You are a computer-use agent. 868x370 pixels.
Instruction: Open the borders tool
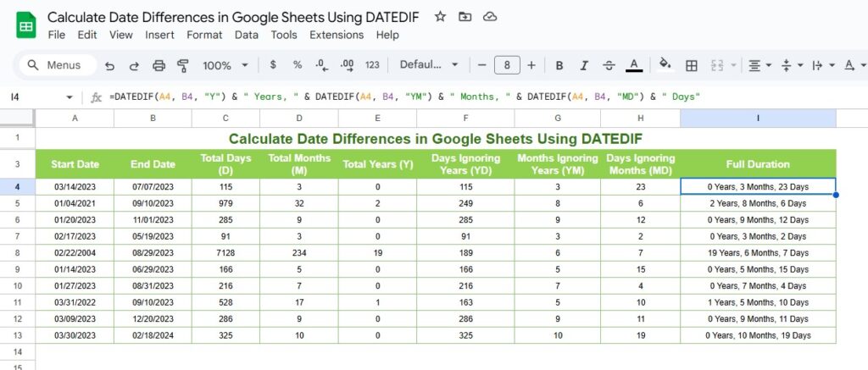692,65
